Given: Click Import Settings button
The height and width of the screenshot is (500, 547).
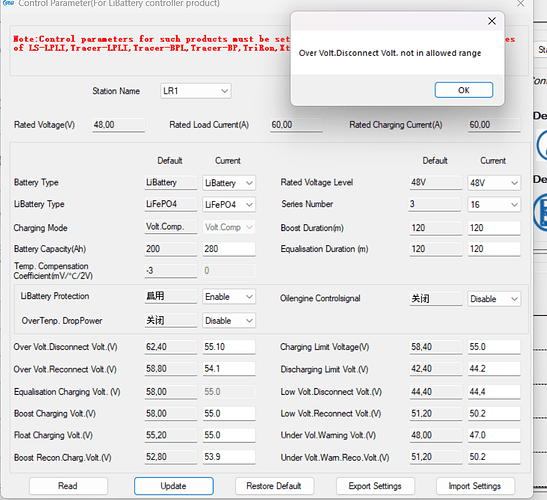Looking at the screenshot, I should [x=475, y=486].
